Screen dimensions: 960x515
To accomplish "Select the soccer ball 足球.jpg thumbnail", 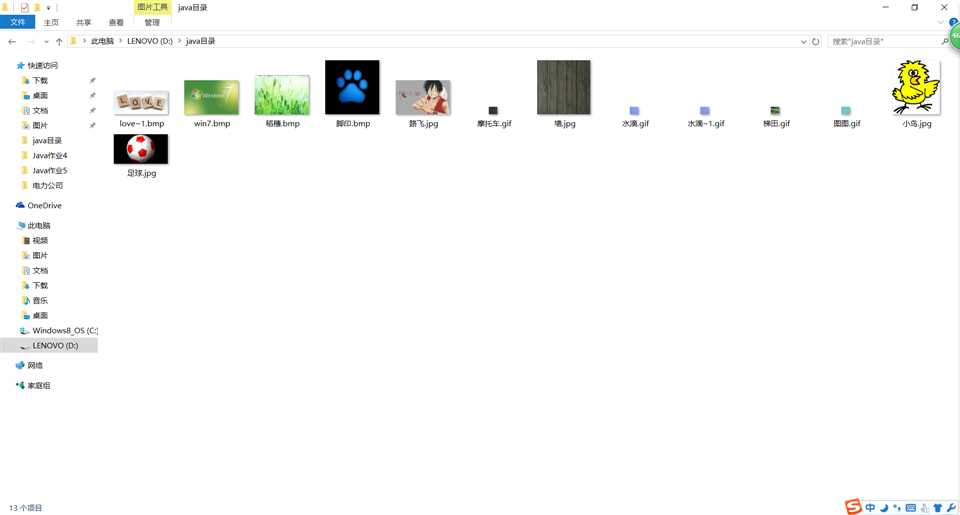I will pos(141,149).
